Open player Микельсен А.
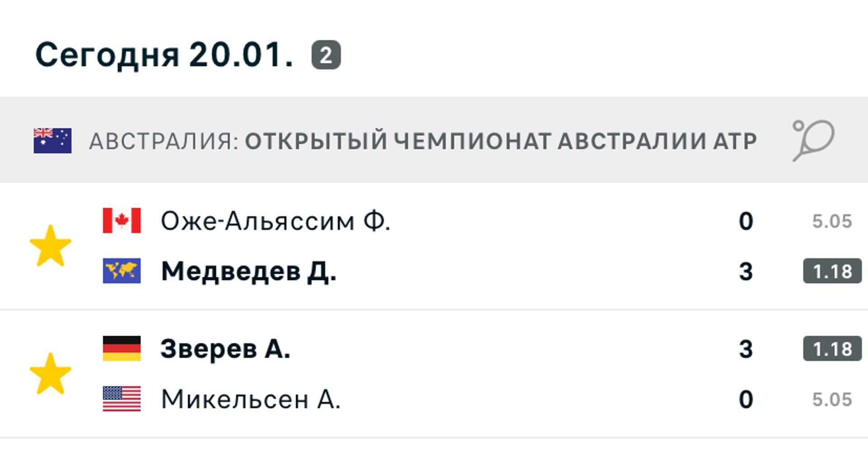 (x=250, y=399)
